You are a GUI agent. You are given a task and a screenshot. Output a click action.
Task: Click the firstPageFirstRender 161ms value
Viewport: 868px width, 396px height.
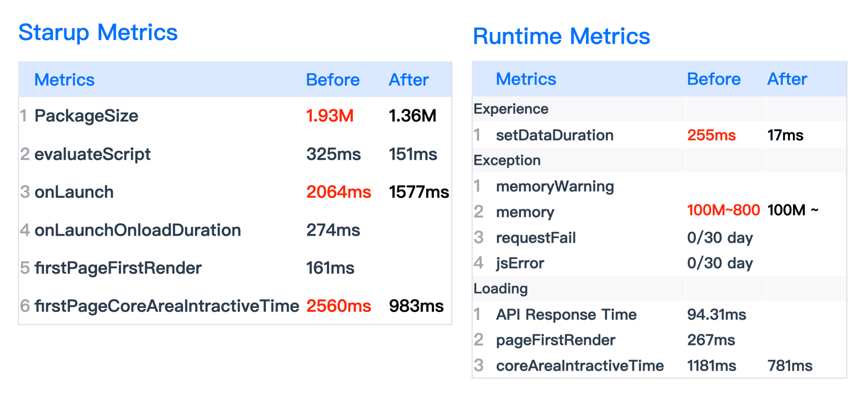coord(330,268)
